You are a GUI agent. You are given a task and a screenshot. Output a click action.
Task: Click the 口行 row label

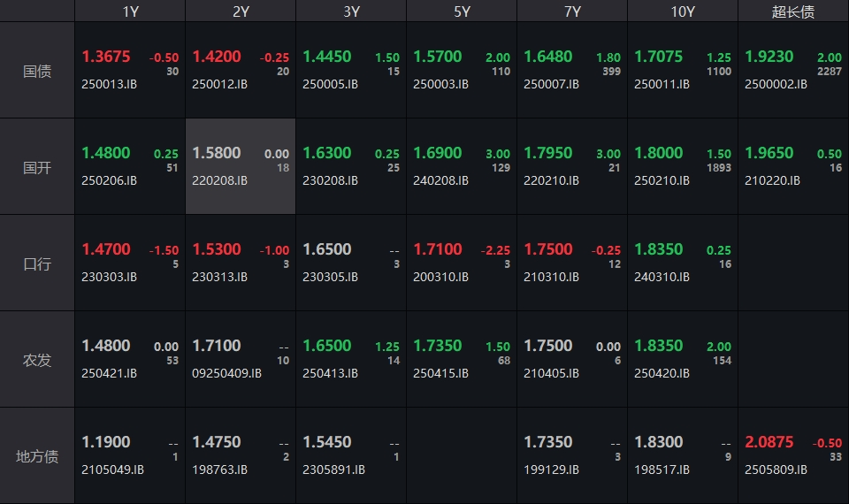click(37, 263)
